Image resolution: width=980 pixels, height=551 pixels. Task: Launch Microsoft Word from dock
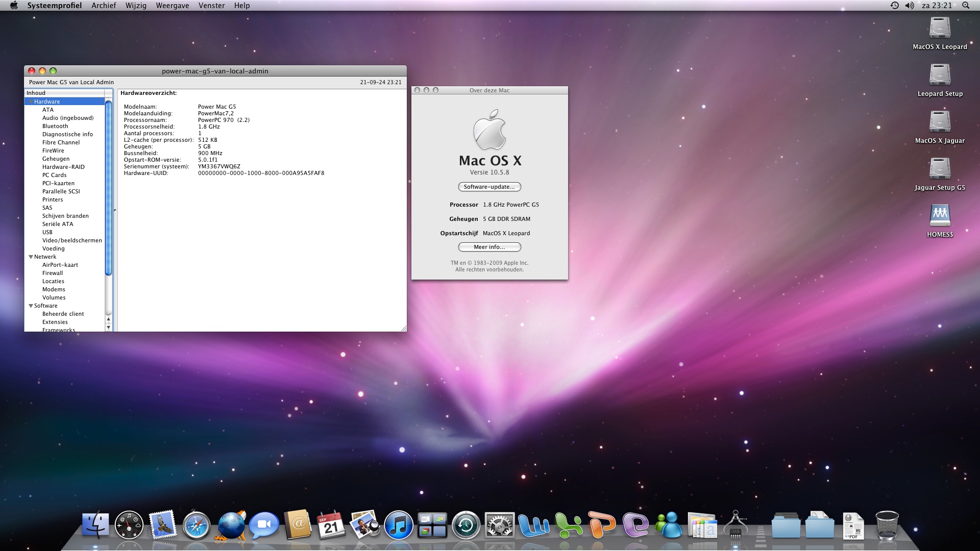[533, 525]
